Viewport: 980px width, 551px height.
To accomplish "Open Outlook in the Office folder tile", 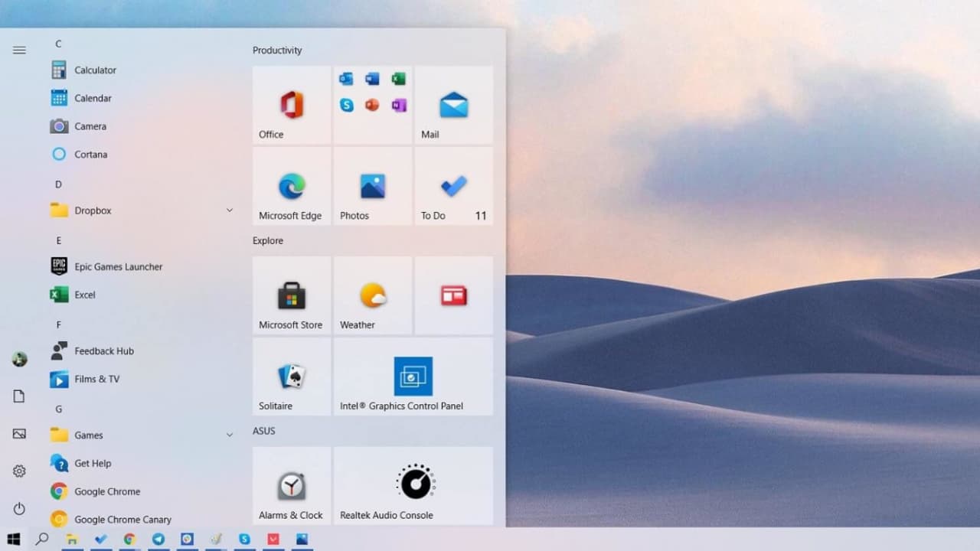I will click(346, 79).
